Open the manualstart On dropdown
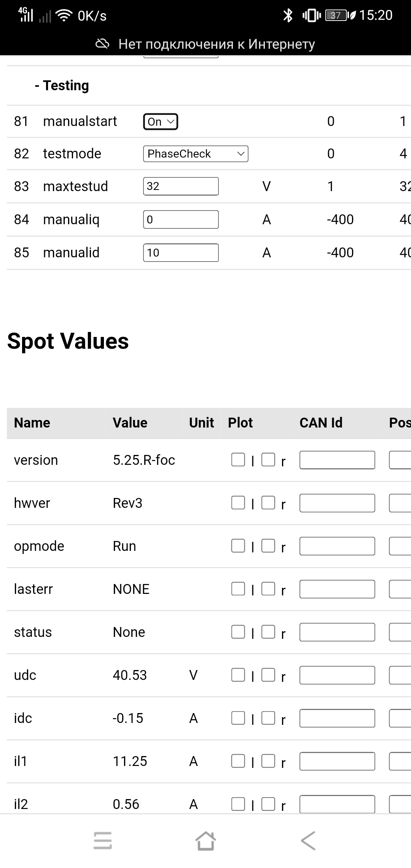411x868 pixels. coord(161,122)
